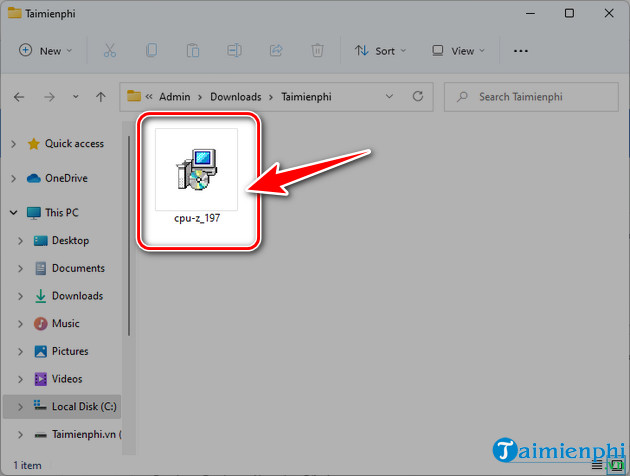
Task: Expand the Music folder node
Action: tap(20, 324)
